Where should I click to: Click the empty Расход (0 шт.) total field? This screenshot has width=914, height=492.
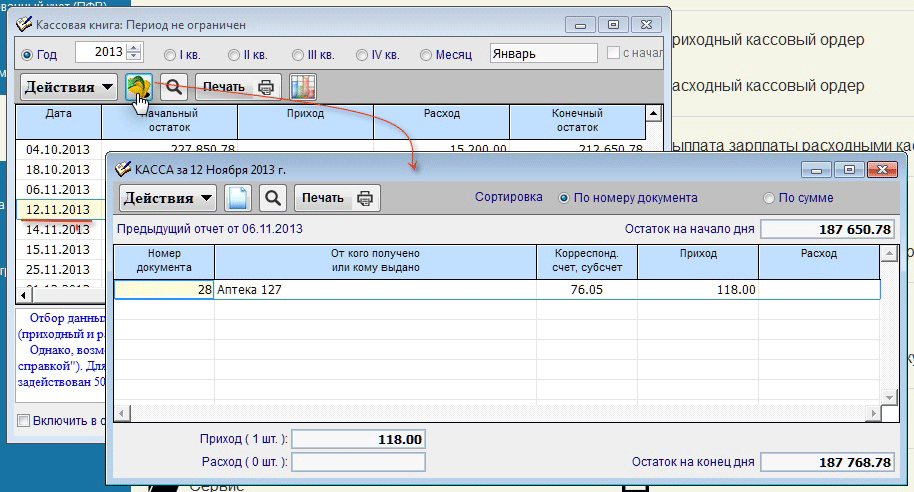pyautogui.click(x=358, y=462)
